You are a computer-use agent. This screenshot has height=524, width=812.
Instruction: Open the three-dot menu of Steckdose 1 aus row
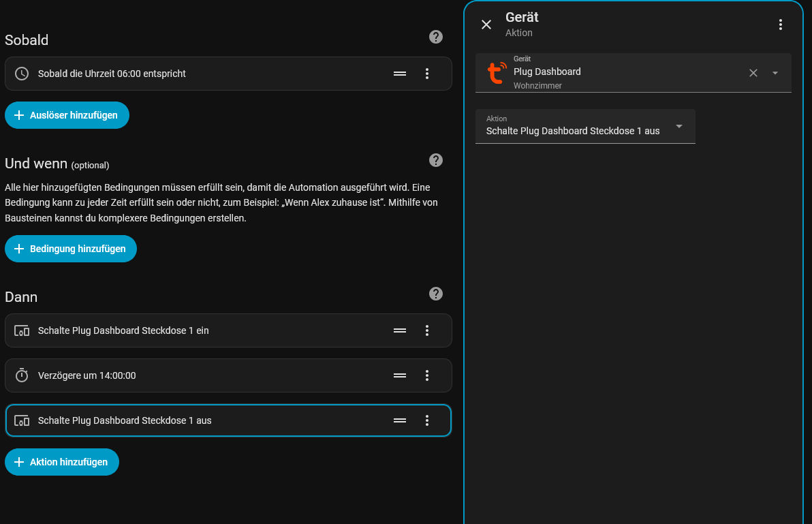coord(427,420)
